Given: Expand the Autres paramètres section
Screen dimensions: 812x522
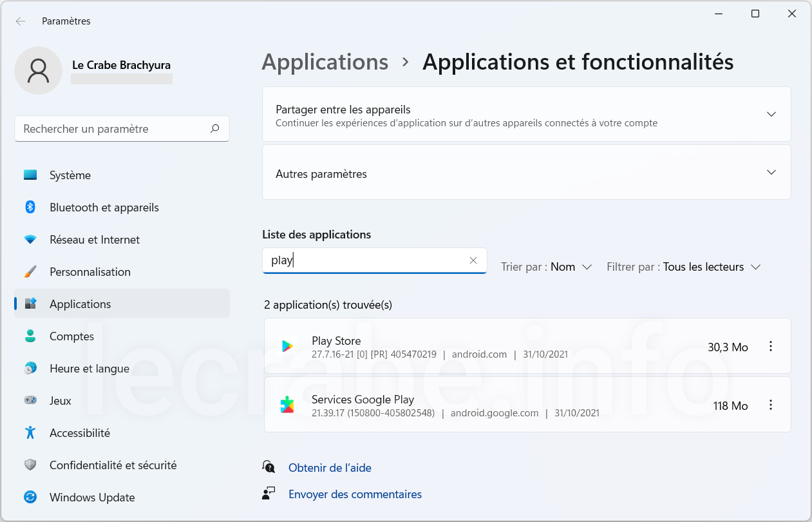Looking at the screenshot, I should [771, 172].
